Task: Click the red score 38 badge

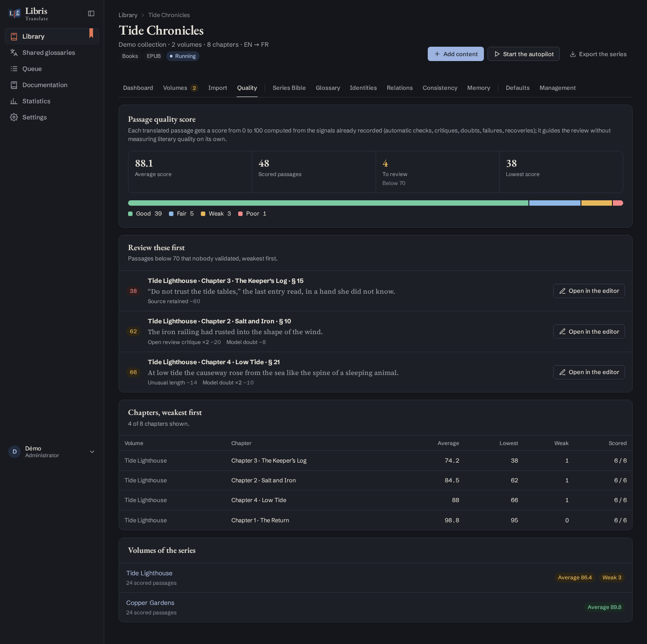Action: (x=133, y=291)
